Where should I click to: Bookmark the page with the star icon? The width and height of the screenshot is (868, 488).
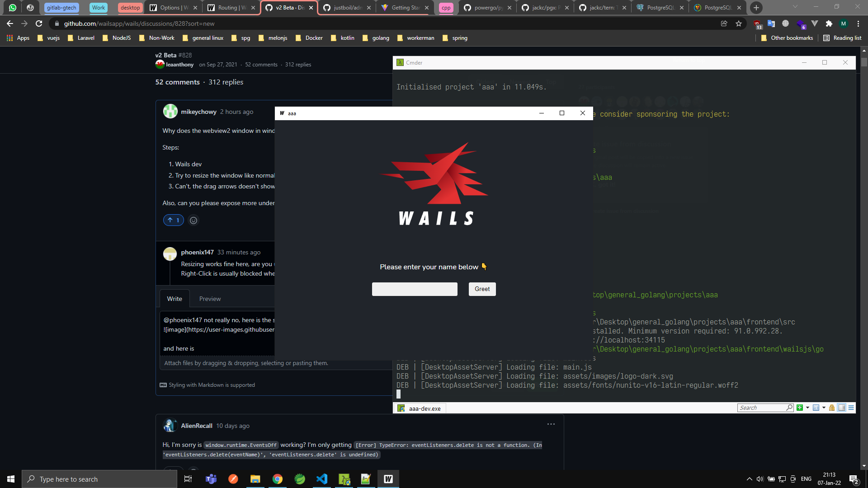(x=739, y=23)
